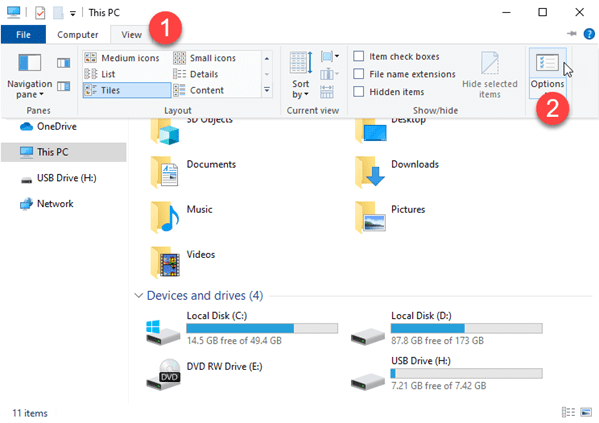
Task: Choose Small icons layout
Action: tap(205, 58)
